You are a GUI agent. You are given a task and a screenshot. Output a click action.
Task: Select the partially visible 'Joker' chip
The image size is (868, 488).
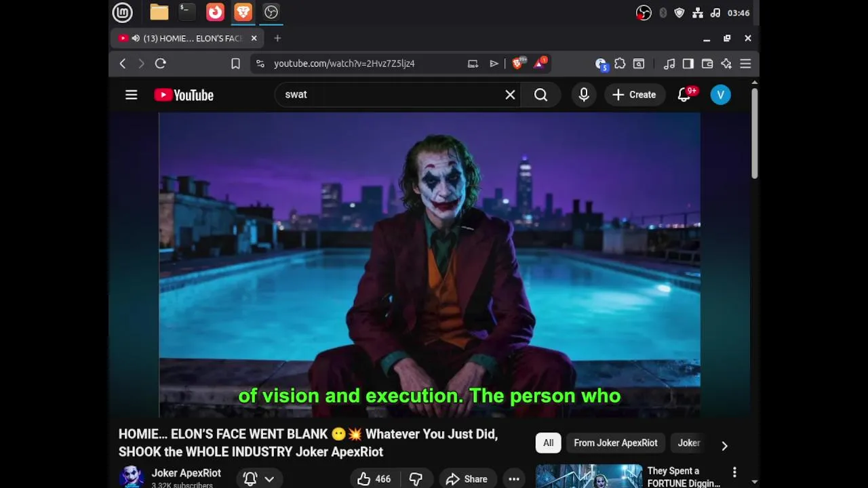point(689,443)
